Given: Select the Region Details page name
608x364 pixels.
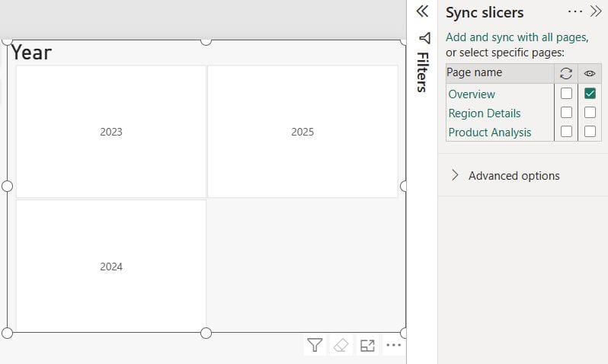Looking at the screenshot, I should [485, 113].
